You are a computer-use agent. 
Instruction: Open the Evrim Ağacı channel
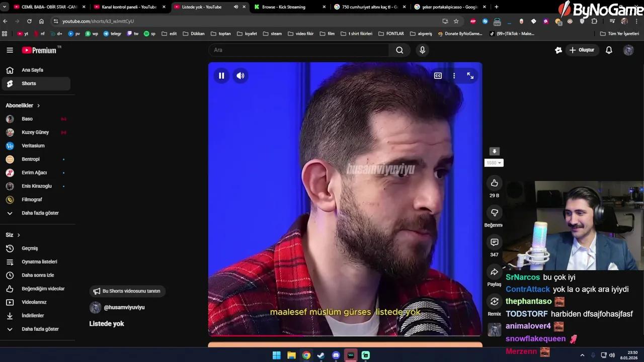[36, 172]
